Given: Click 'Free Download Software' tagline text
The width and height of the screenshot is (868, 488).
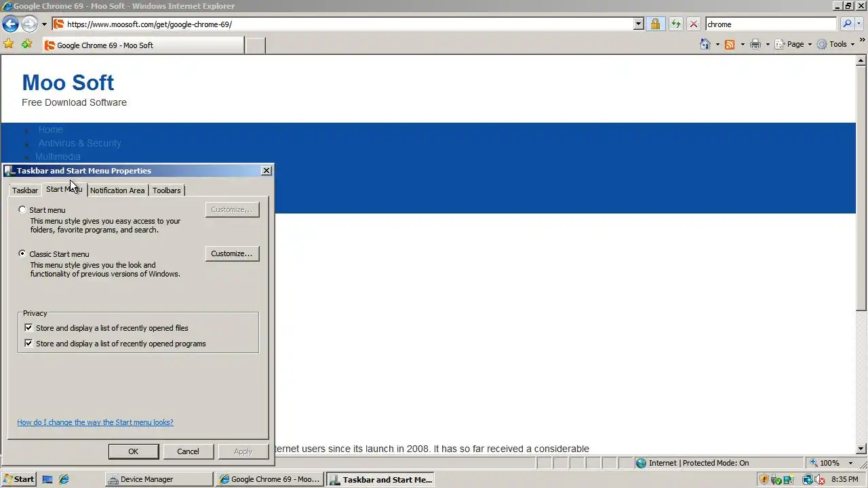Looking at the screenshot, I should coord(74,102).
